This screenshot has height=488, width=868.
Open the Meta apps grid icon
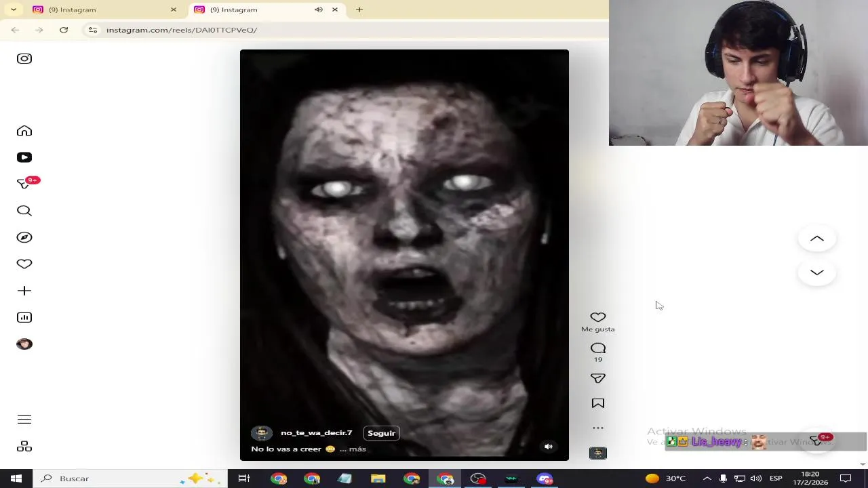click(x=24, y=447)
